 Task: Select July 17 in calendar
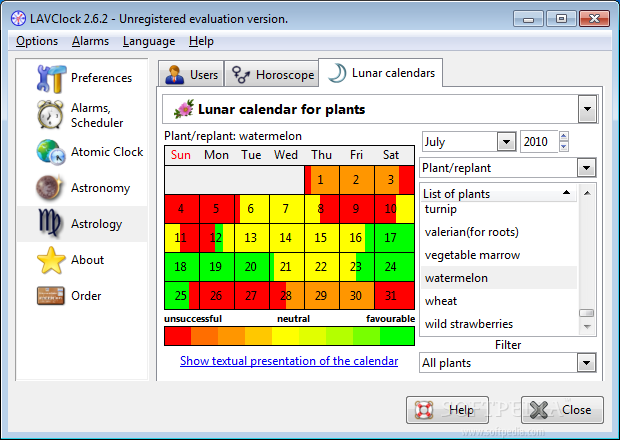pos(394,238)
